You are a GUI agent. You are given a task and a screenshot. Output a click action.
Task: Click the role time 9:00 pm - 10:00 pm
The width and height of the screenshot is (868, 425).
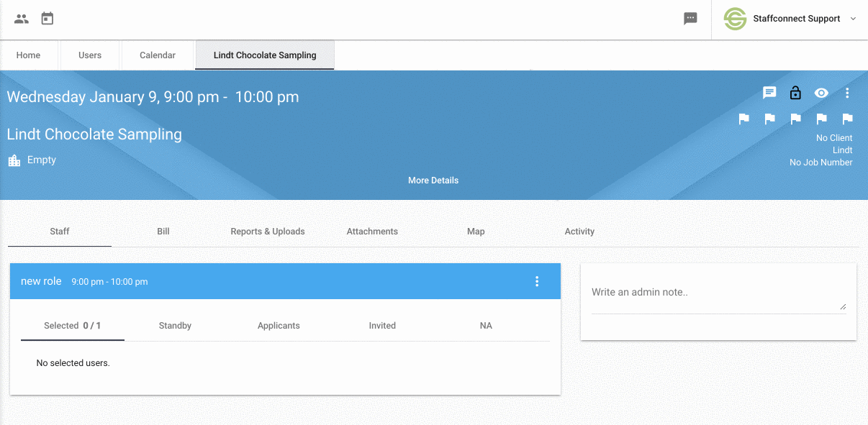[x=110, y=282]
